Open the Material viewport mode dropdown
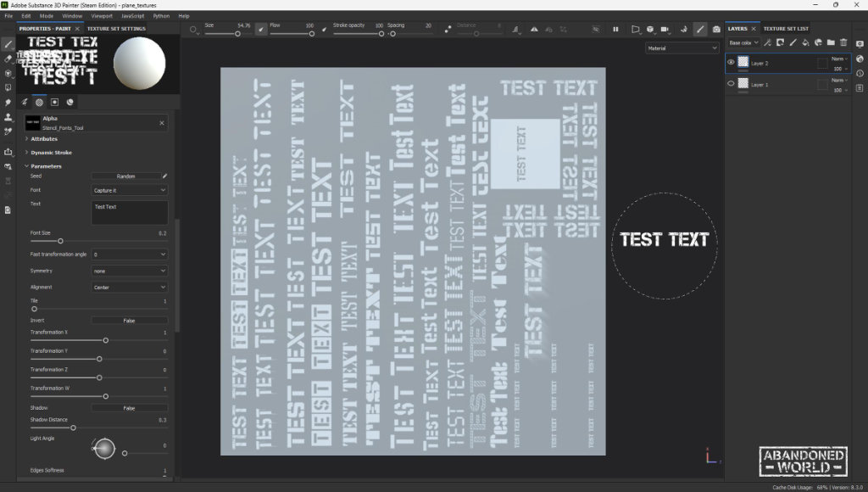868x492 pixels. (x=682, y=48)
